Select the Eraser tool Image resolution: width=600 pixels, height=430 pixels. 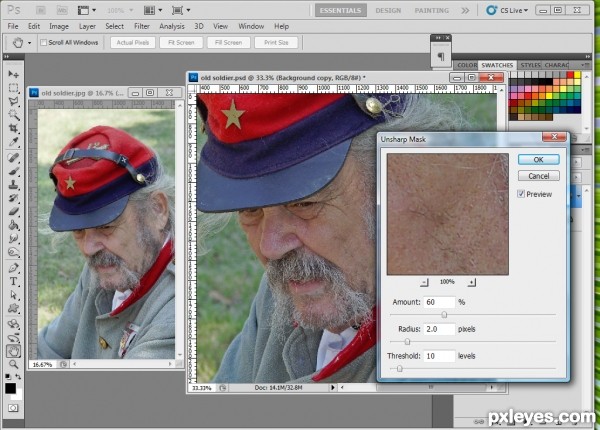13,212
